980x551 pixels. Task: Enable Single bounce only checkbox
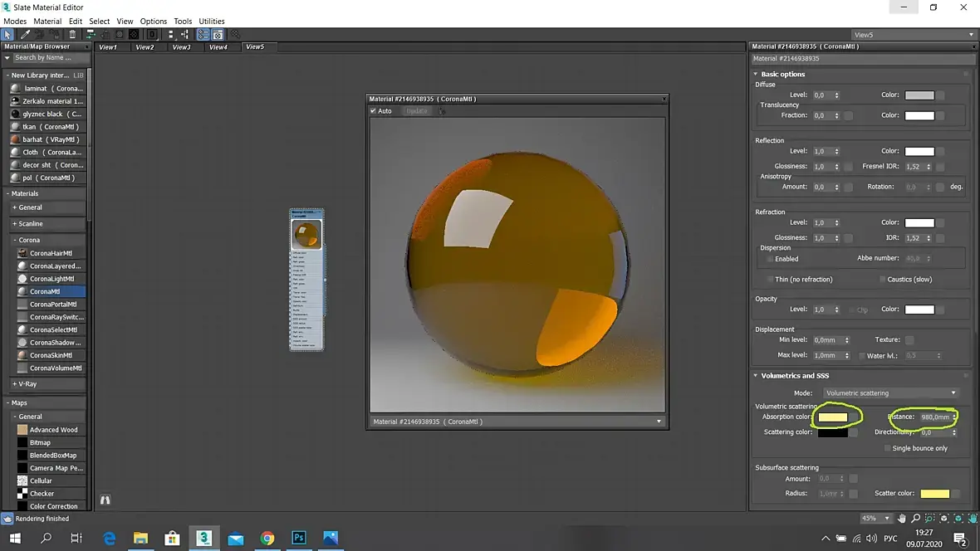pos(888,448)
